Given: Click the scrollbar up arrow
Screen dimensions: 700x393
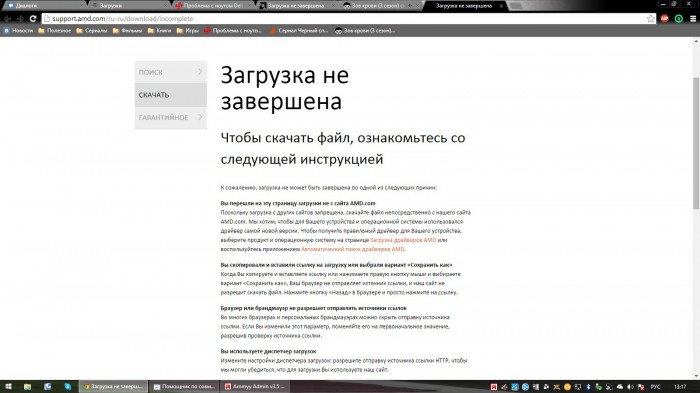Looking at the screenshot, I should (x=696, y=41).
